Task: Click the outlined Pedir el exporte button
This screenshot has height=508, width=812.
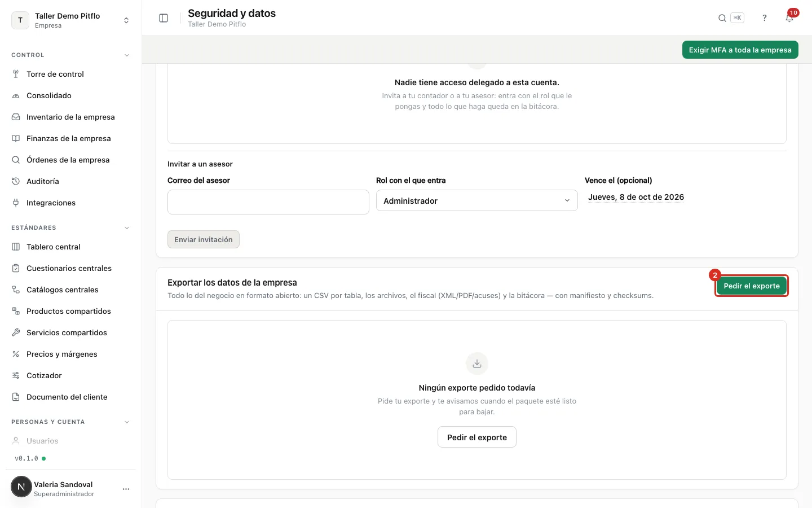Action: tap(477, 437)
